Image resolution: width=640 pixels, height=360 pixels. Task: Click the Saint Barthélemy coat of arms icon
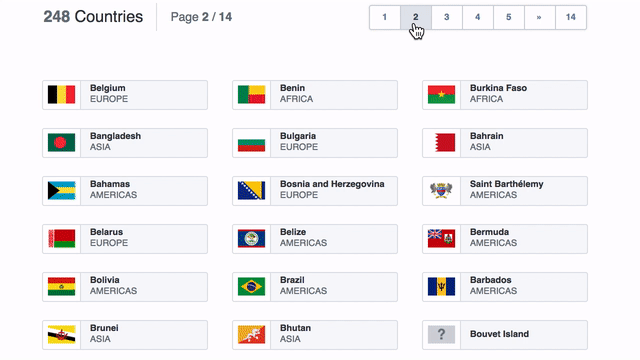pos(441,191)
